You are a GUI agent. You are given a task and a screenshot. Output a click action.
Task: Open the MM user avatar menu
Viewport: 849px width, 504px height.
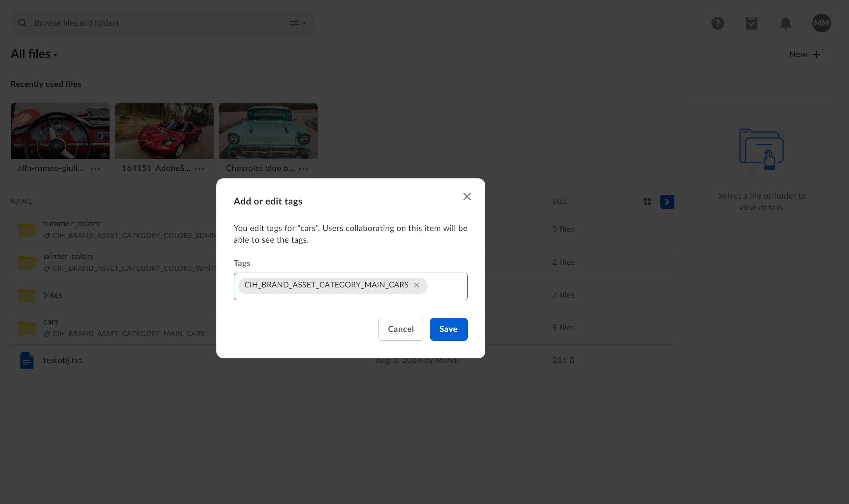822,23
